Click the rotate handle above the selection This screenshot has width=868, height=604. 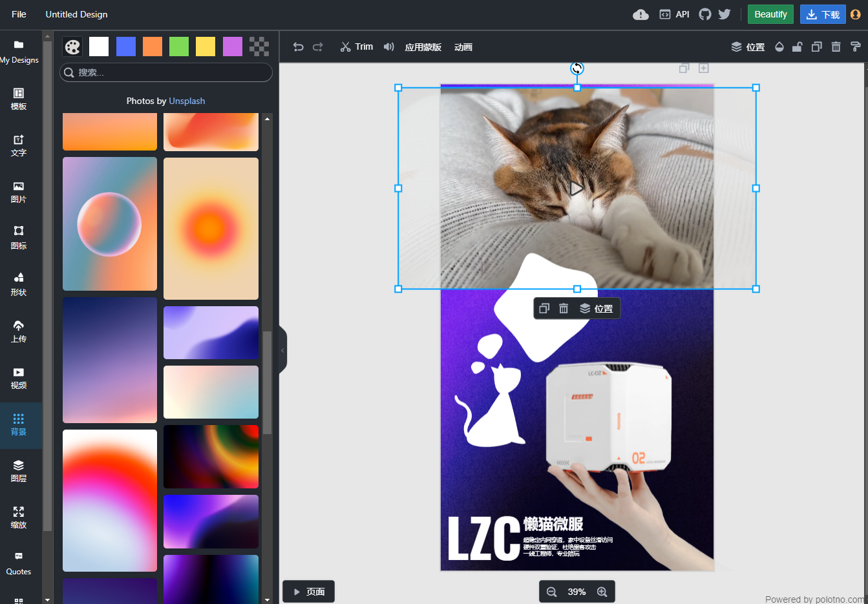[x=577, y=68]
